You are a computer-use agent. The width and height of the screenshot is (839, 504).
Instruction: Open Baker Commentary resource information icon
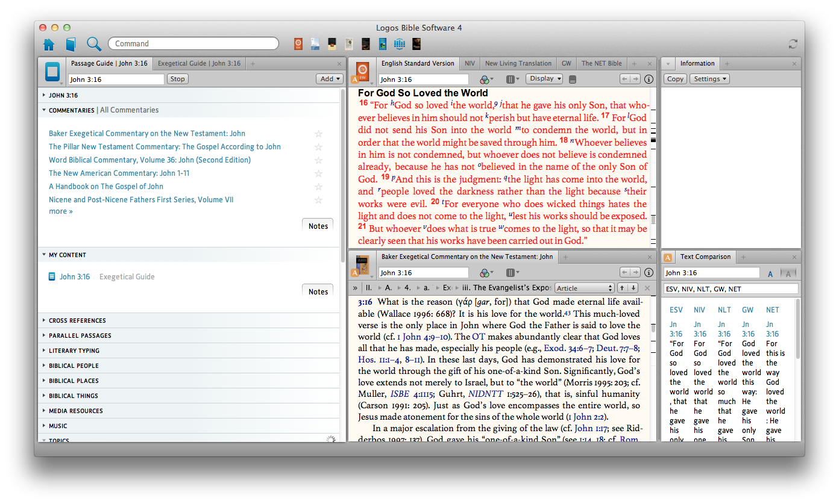click(649, 273)
